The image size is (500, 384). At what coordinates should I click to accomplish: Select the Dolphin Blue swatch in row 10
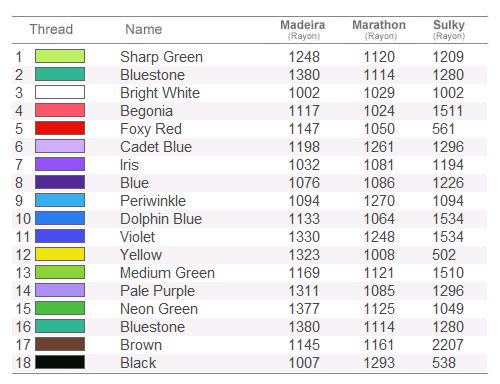(60, 218)
